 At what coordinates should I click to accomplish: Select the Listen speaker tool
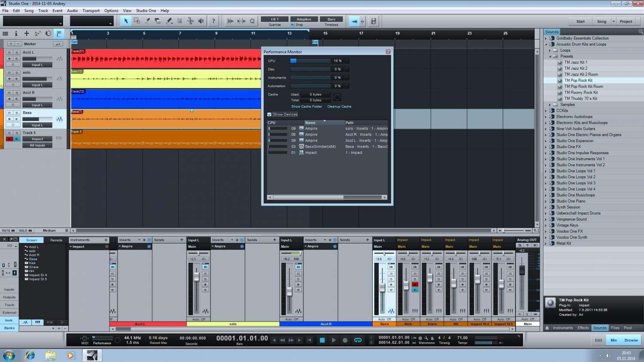coord(201,21)
